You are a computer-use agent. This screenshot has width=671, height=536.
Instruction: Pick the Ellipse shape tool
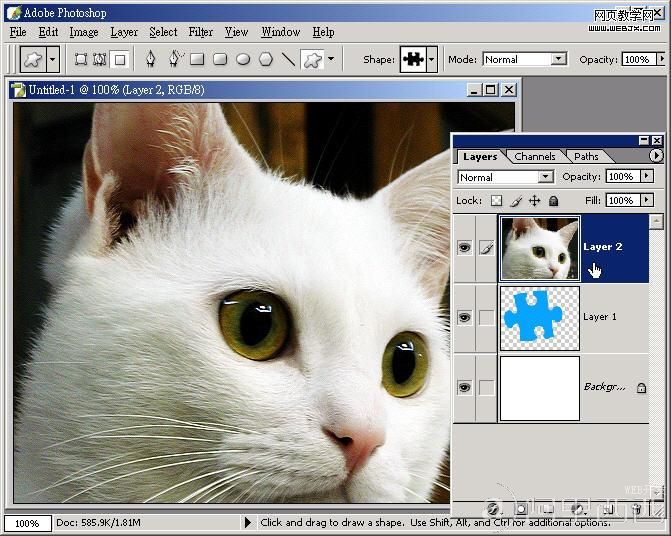click(243, 59)
